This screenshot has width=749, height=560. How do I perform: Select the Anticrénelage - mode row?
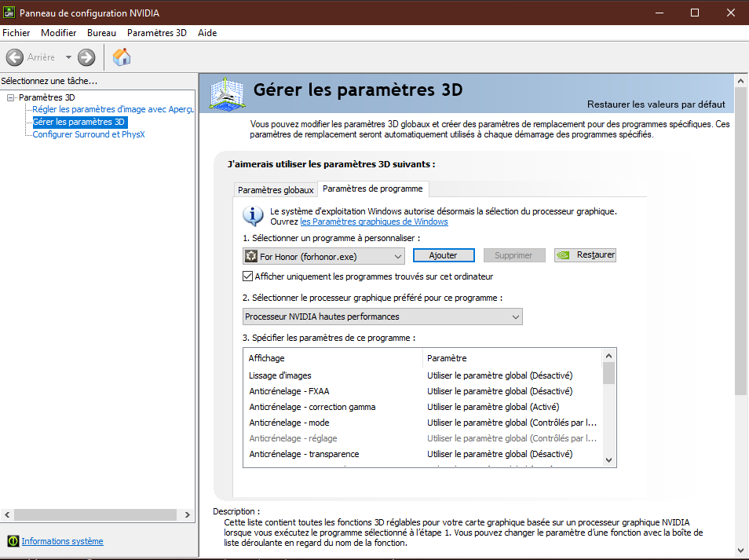[x=422, y=423]
